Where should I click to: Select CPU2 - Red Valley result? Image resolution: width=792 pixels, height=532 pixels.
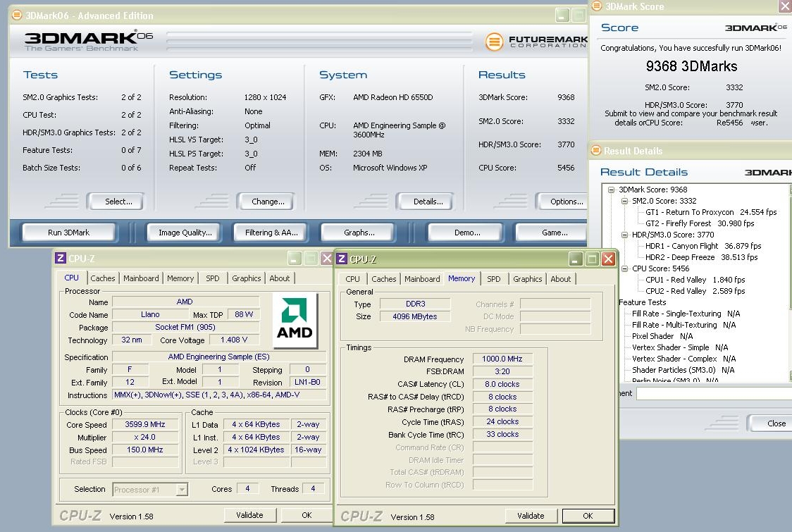click(x=695, y=291)
